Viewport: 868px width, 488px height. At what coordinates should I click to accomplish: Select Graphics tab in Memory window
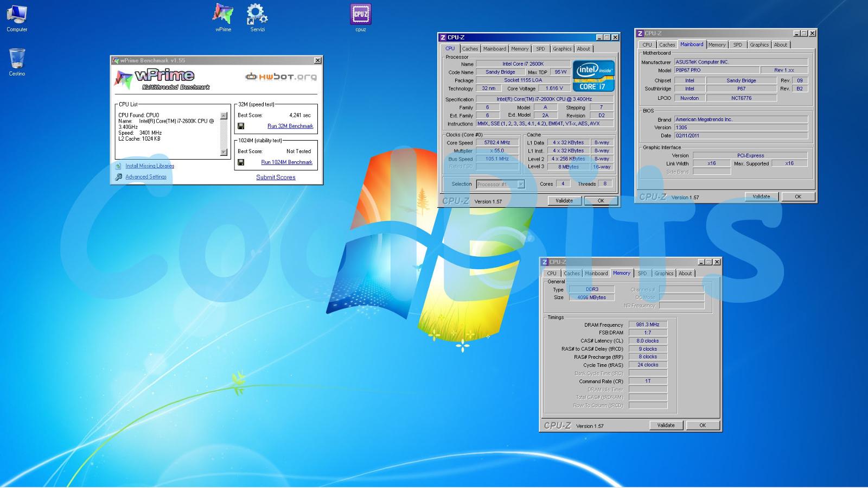click(x=663, y=274)
